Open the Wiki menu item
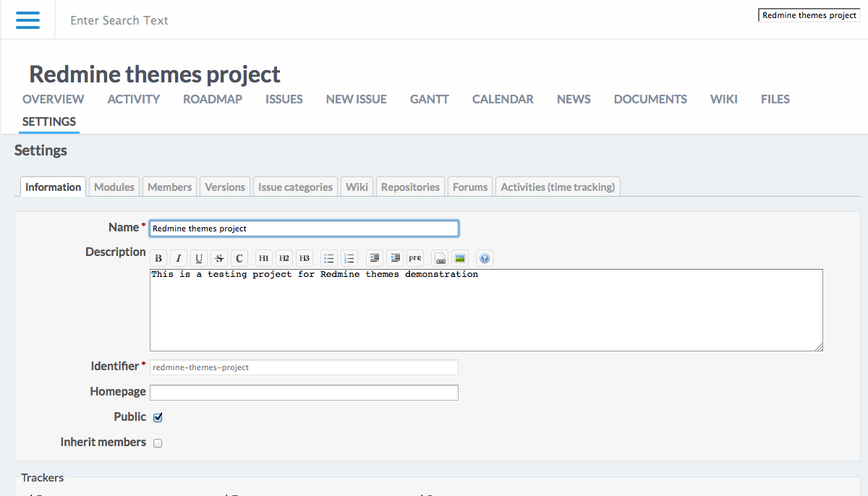This screenshot has height=496, width=868. point(724,99)
